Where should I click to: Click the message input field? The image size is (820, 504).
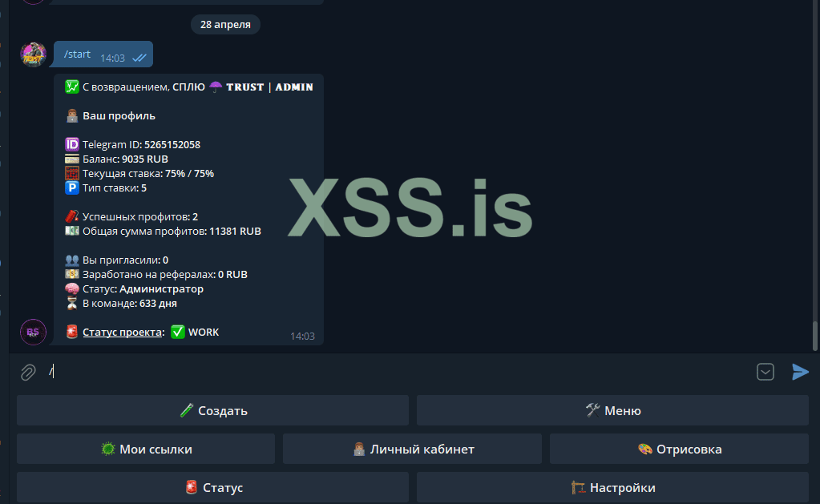pyautogui.click(x=398, y=372)
